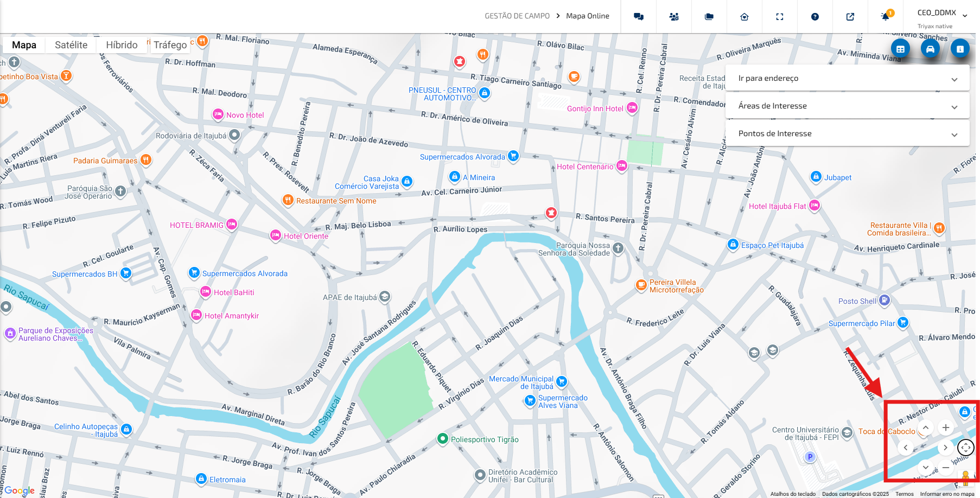Click the Hotel Centenário marker
The height and width of the screenshot is (498, 980).
(x=622, y=165)
